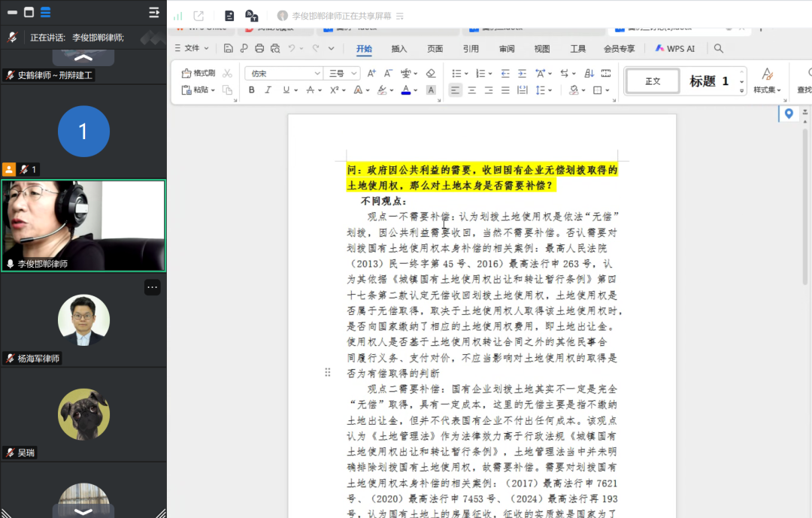Toggle Italic formatting
The width and height of the screenshot is (812, 518).
[268, 90]
